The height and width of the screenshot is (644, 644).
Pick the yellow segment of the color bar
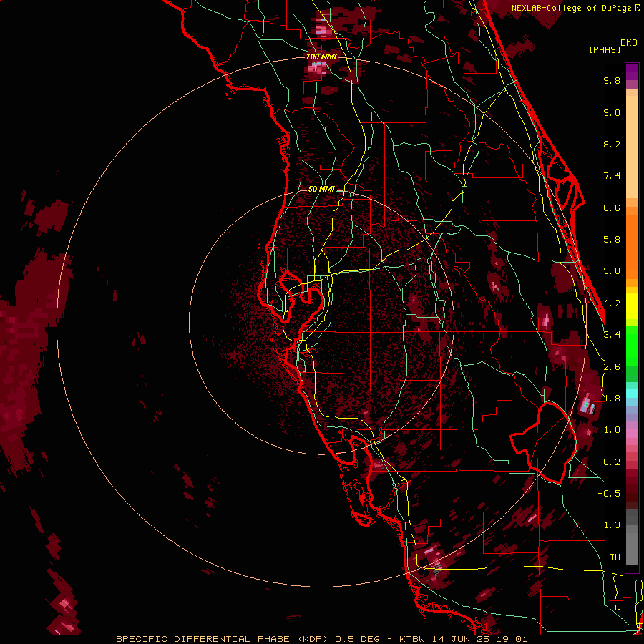632,306
